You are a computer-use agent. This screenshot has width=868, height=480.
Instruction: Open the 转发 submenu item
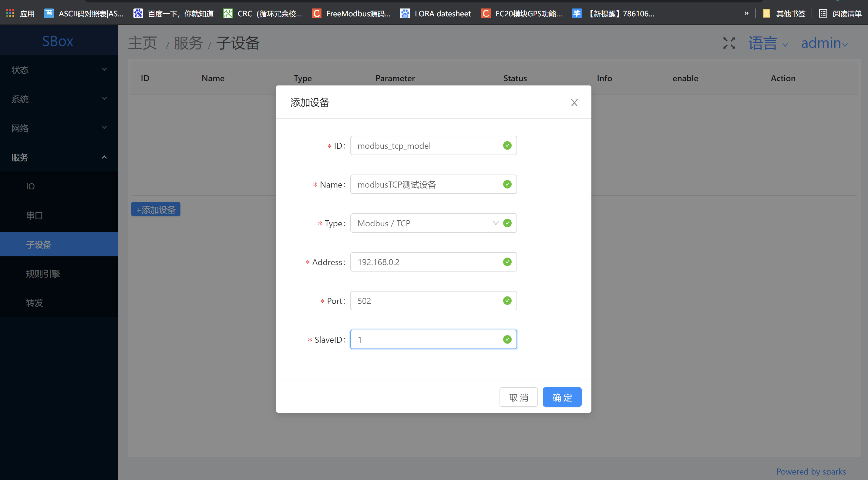pyautogui.click(x=59, y=303)
